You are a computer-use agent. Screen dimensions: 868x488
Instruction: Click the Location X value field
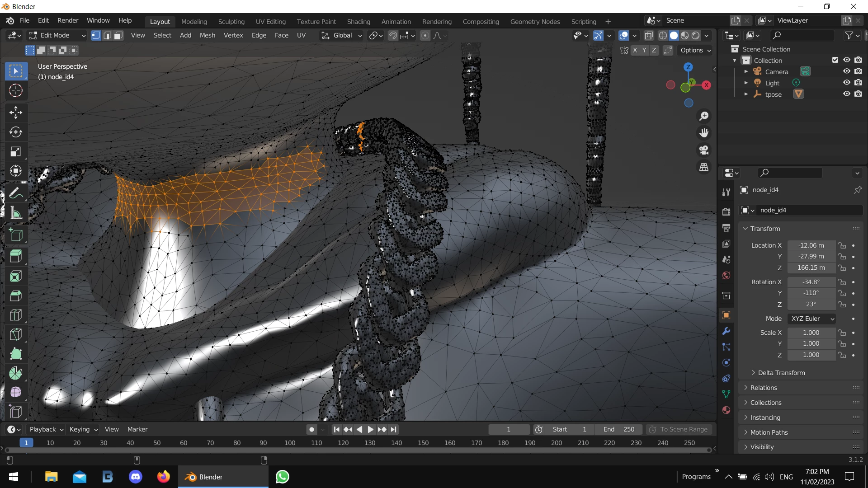pyautogui.click(x=811, y=245)
